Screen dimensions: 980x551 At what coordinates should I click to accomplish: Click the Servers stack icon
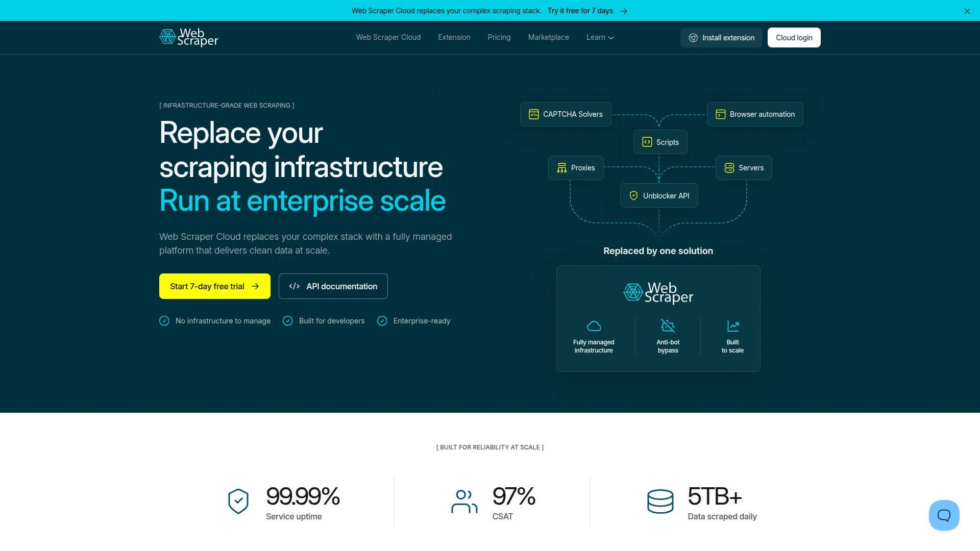[729, 168]
